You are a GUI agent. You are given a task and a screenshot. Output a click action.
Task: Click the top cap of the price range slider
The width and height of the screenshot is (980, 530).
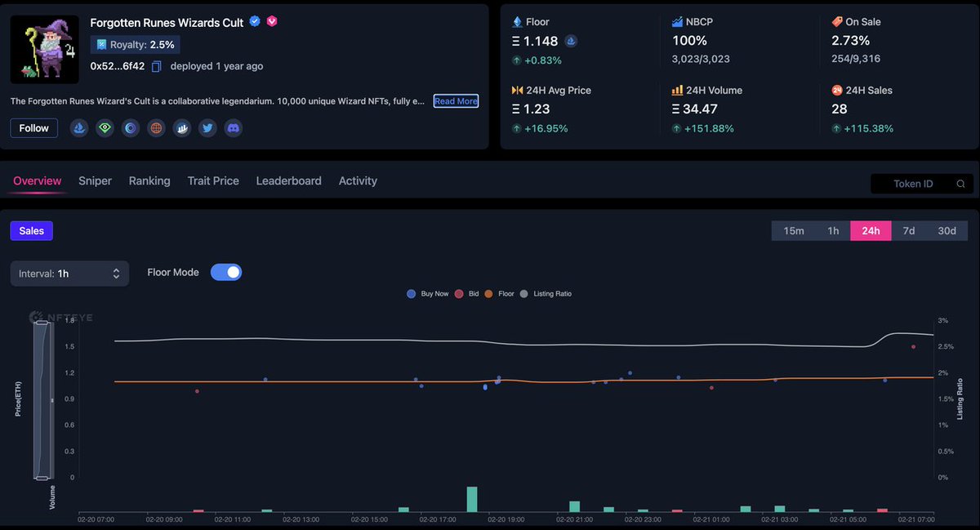pos(42,324)
